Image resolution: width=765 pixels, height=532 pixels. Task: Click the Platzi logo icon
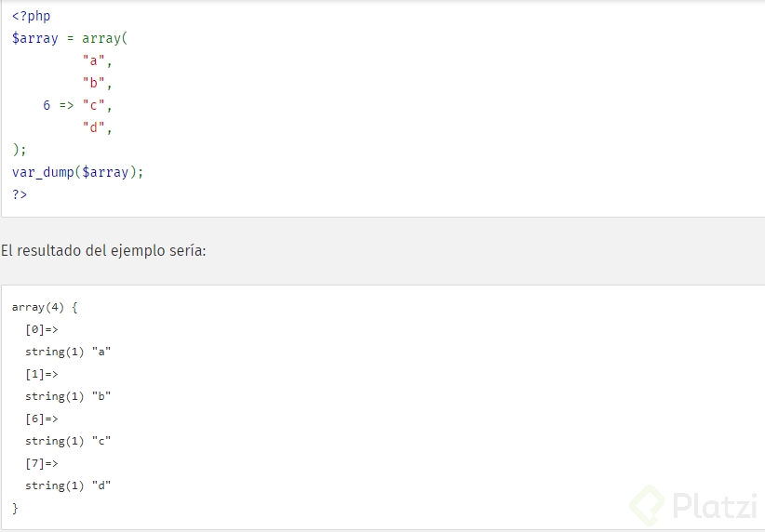pyautogui.click(x=648, y=505)
